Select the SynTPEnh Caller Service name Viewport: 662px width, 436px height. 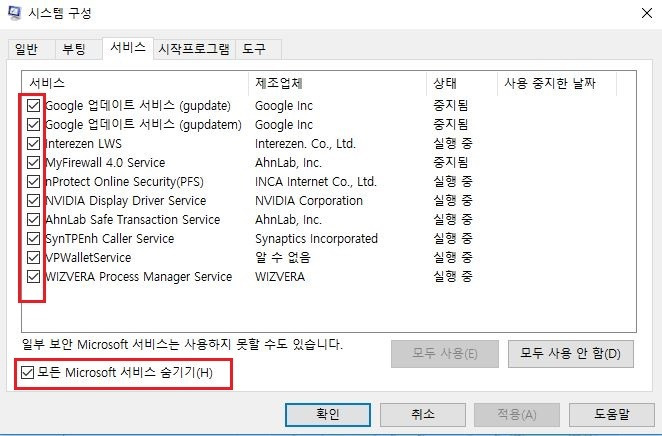pos(110,238)
